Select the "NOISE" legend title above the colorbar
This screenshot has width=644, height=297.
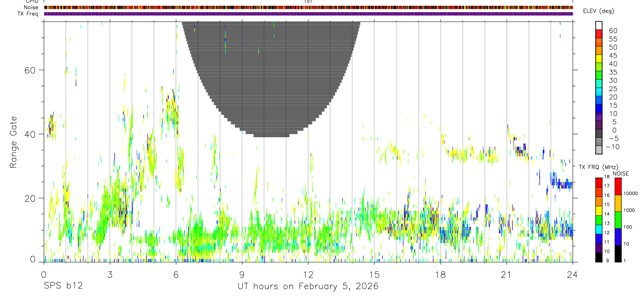tap(621, 173)
